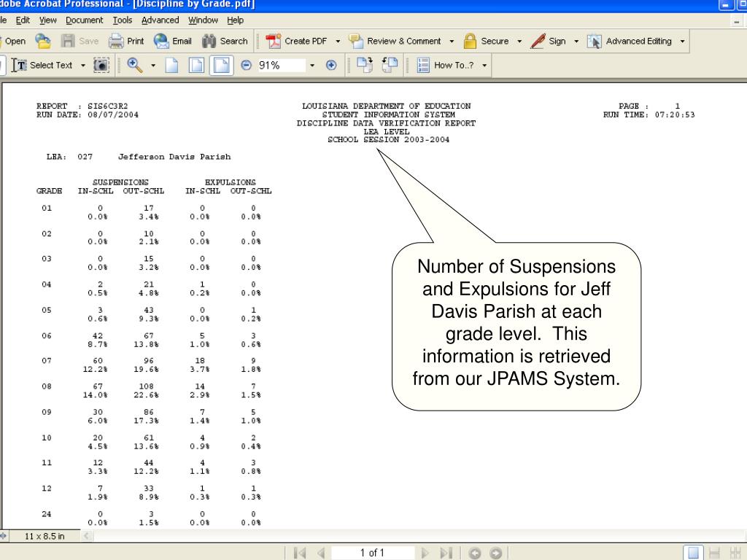Click the Create PDF from web page icon
This screenshot has height=560, width=747.
pos(43,41)
